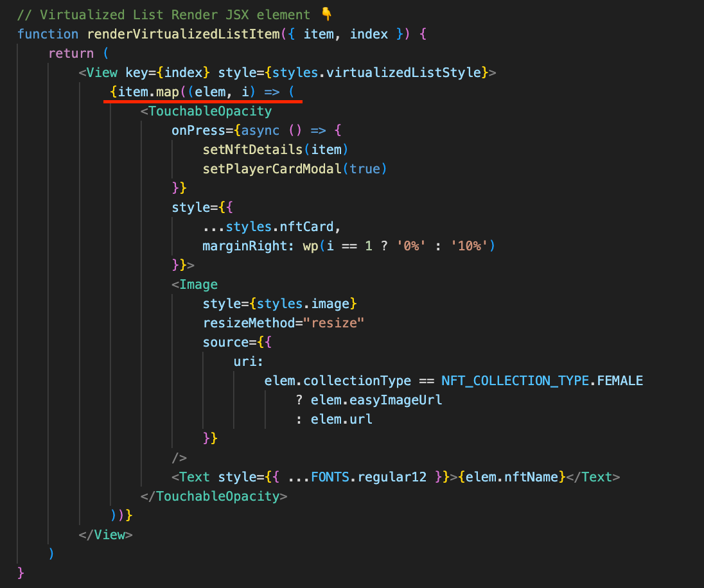
Task: Click the final closing brace of the function
Action: pos(21,573)
